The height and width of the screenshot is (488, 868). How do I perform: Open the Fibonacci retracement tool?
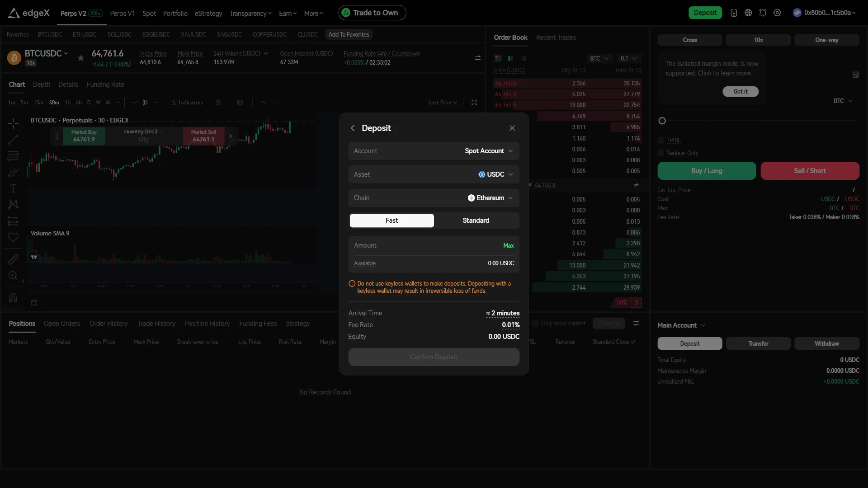coord(13,156)
